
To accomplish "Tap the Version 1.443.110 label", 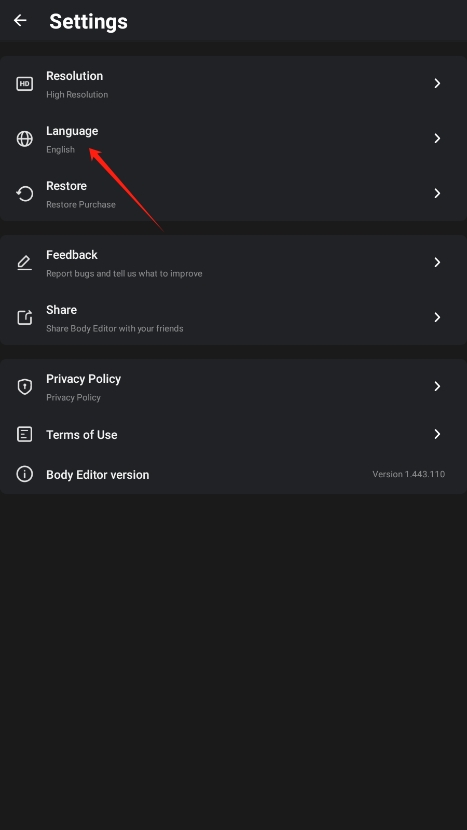I will [x=408, y=474].
